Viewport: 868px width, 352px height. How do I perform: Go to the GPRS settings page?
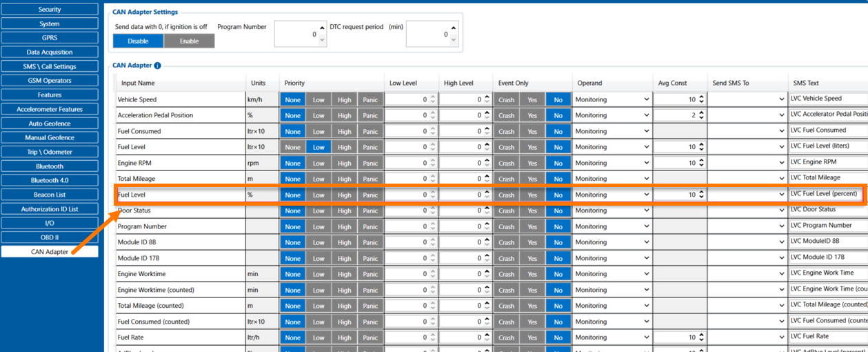coord(50,38)
